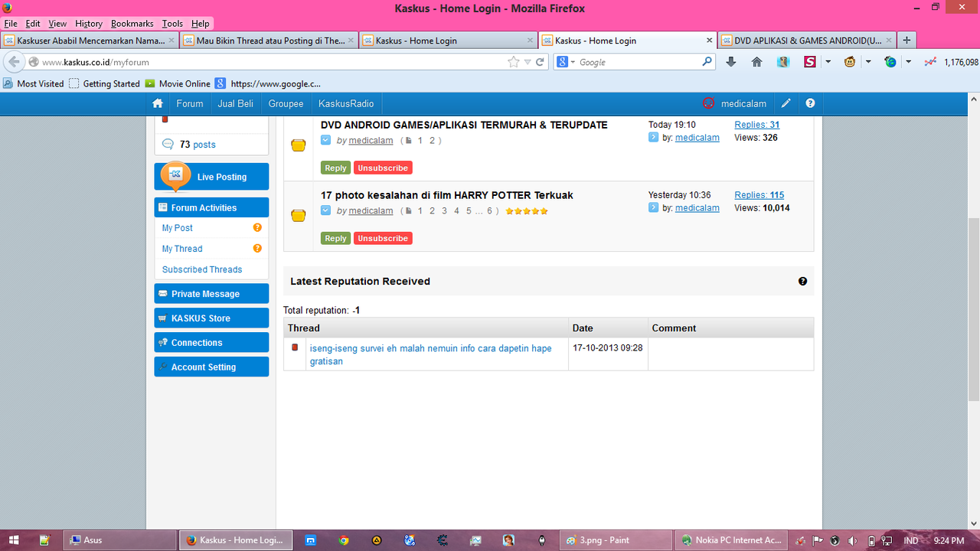The height and width of the screenshot is (551, 980).
Task: Open Subscribed Threads link
Action: coord(202,269)
